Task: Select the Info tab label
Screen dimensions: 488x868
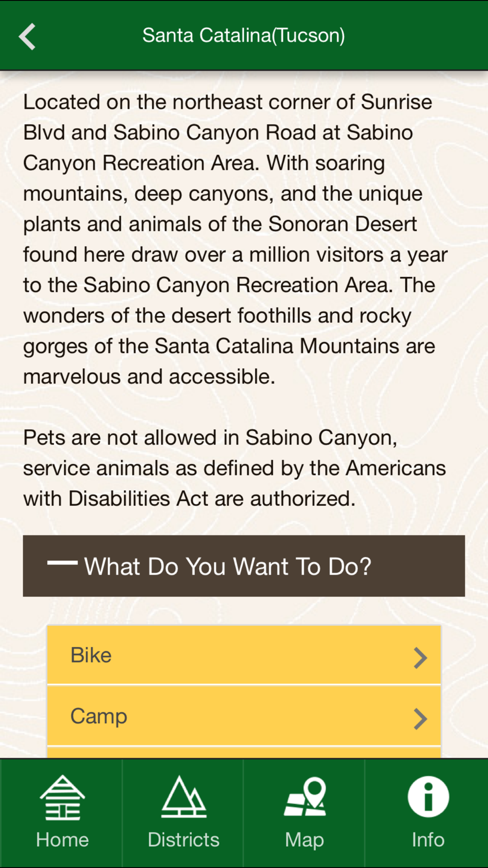Action: coord(428,840)
